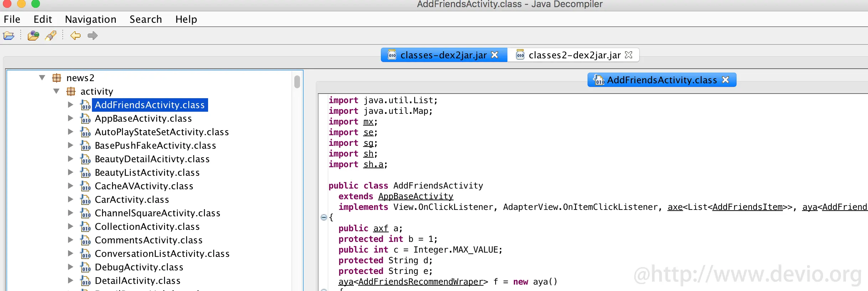Screen dimensions: 868x291
Task: Select CommentsActivity.class in the tree
Action: click(149, 240)
